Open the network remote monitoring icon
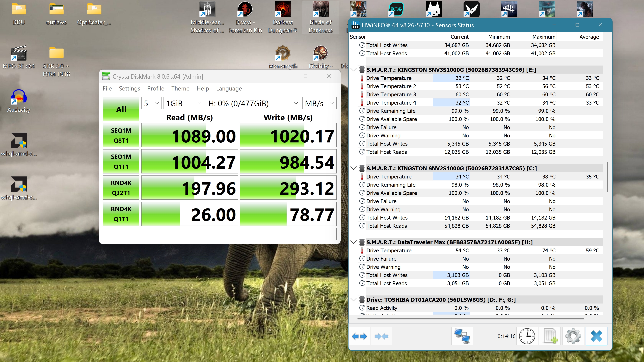 pyautogui.click(x=462, y=336)
